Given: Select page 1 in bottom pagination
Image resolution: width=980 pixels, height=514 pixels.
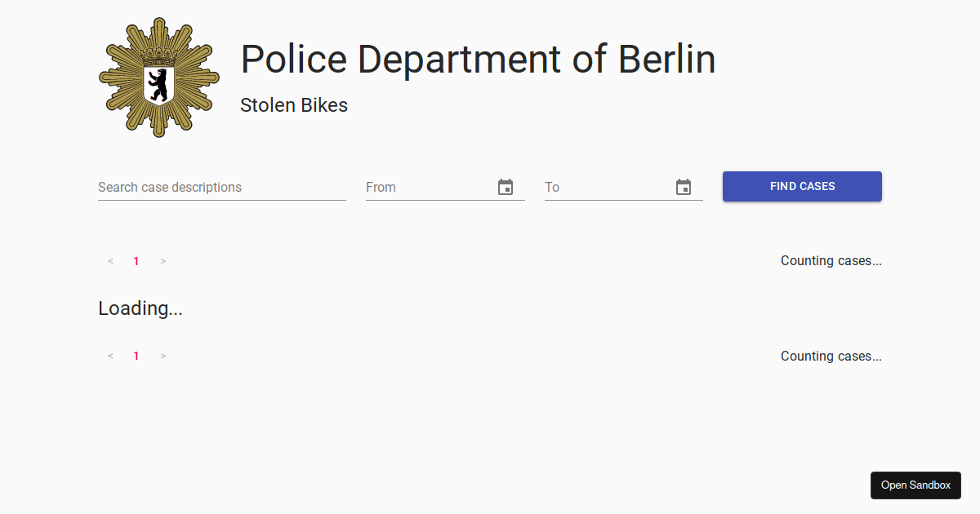Looking at the screenshot, I should pyautogui.click(x=136, y=357).
